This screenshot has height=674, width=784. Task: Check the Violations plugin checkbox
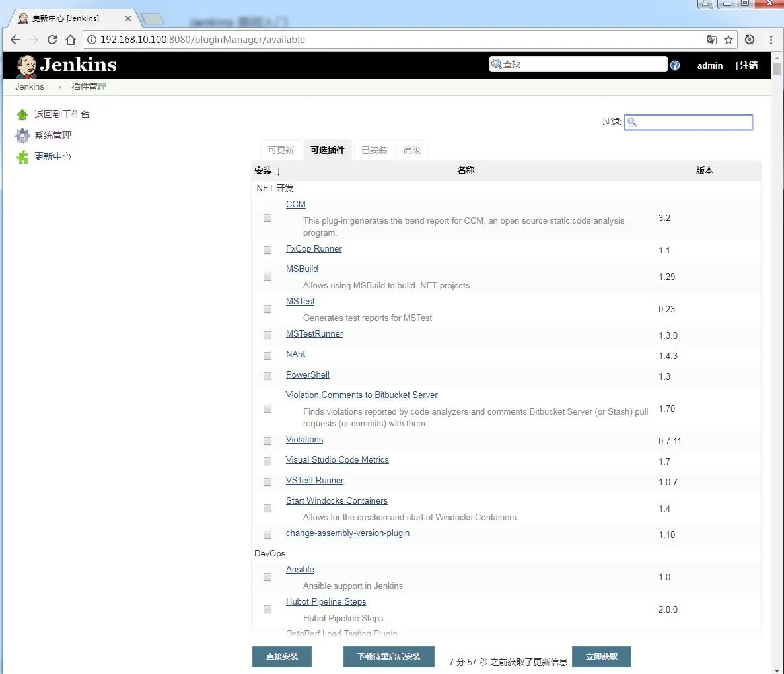click(x=267, y=441)
